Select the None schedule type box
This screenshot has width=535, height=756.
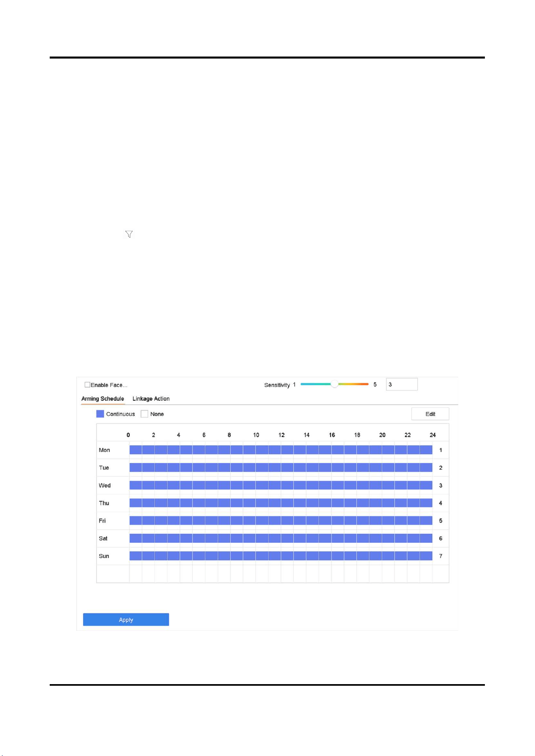coord(144,414)
